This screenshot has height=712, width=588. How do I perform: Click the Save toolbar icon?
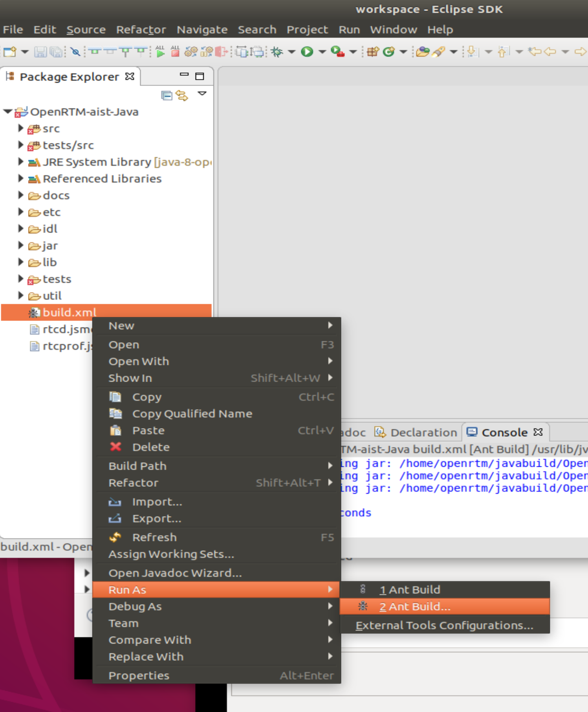[x=40, y=52]
